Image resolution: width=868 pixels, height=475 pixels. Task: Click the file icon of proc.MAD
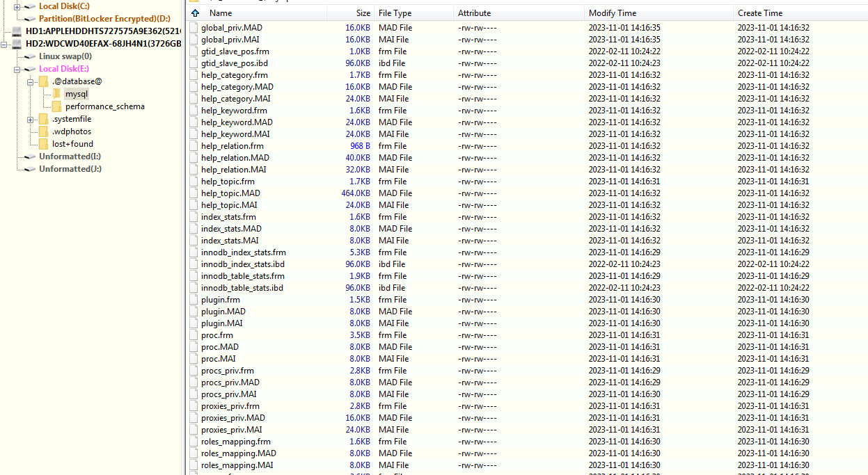click(x=194, y=347)
